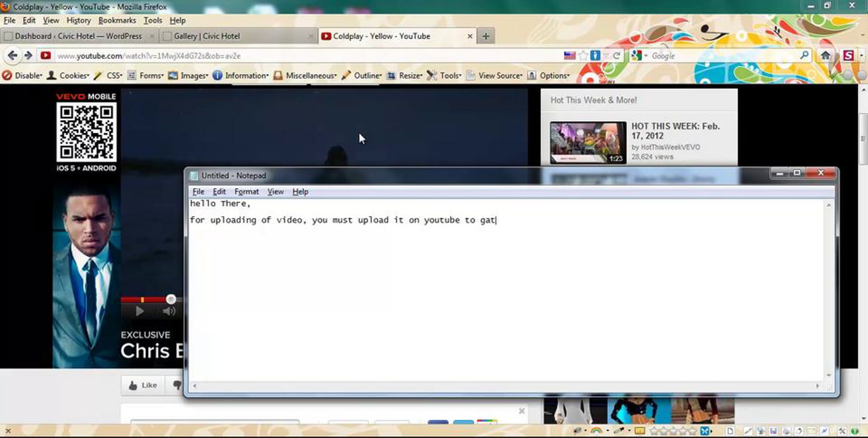Click the Firefox URL address field

coord(307,56)
